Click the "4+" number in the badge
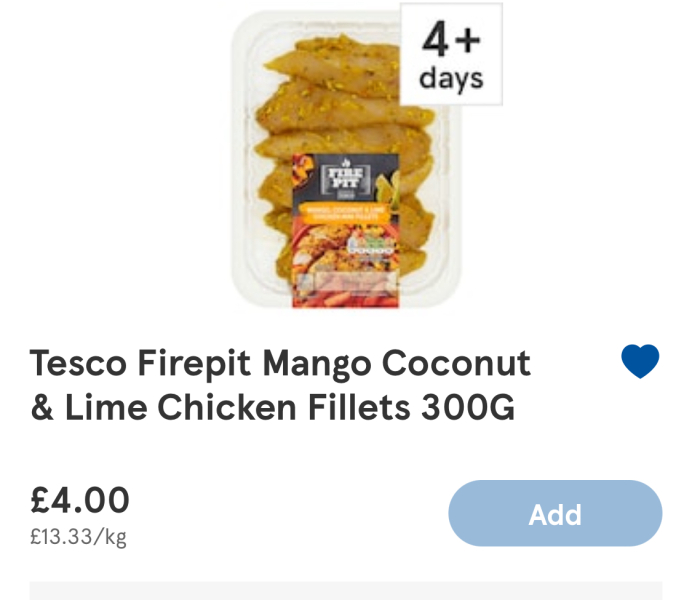This screenshot has width=692, height=600. tap(451, 40)
